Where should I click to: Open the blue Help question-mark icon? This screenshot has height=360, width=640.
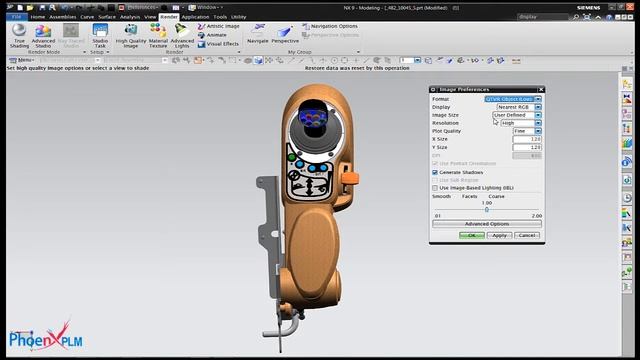click(609, 17)
